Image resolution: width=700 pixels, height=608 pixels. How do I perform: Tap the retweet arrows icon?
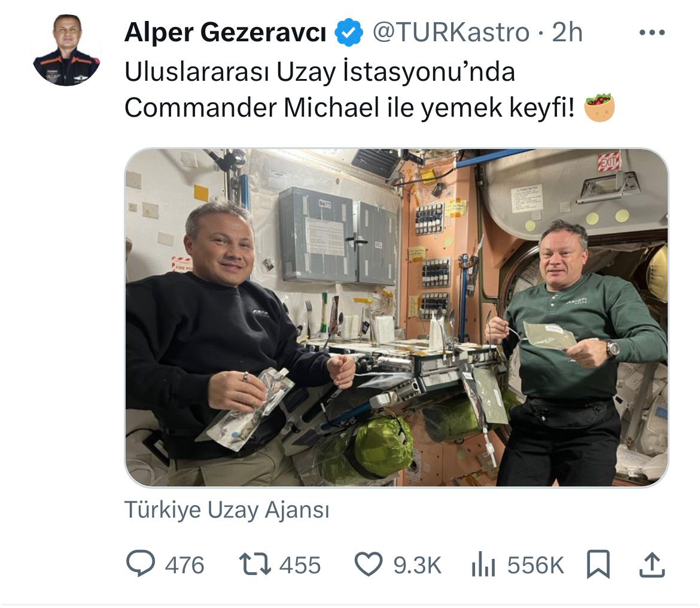coord(255,564)
